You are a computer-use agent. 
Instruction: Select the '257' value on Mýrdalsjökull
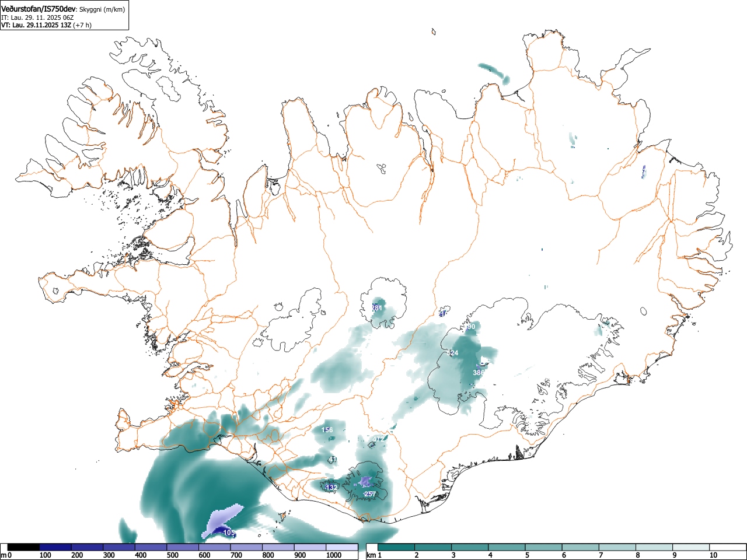tap(370, 495)
